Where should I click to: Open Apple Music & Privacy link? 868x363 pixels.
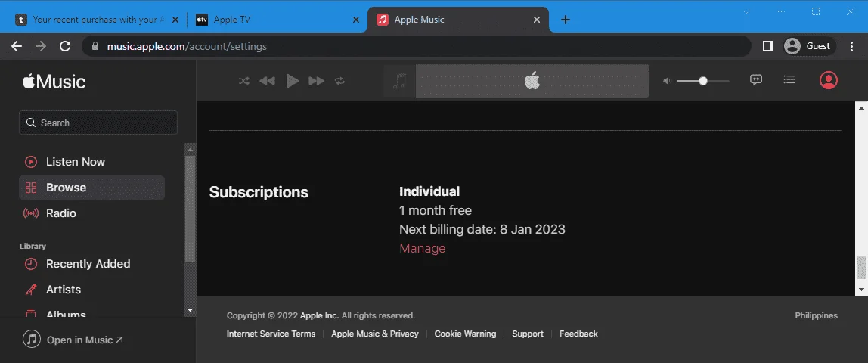pyautogui.click(x=375, y=334)
